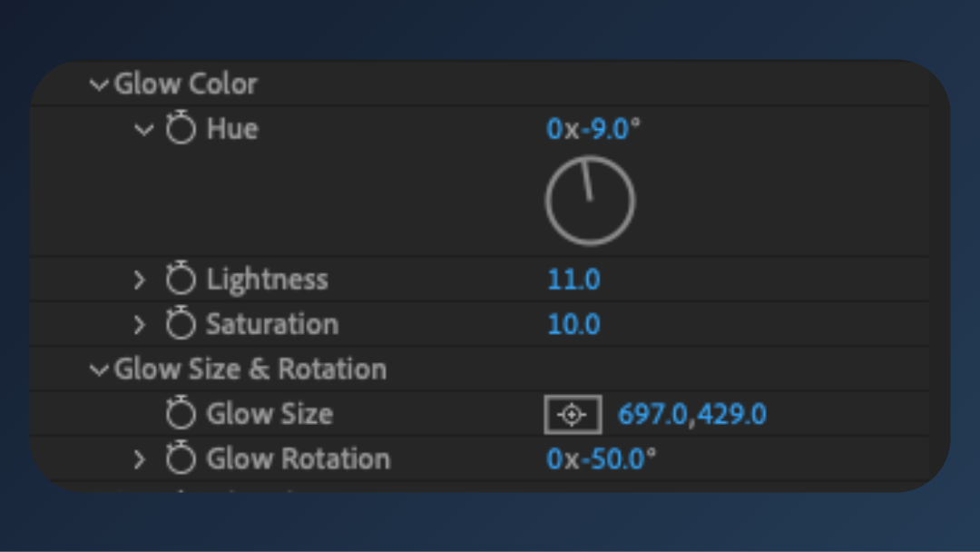Click the Glow Size crosshair point picker
This screenshot has width=980, height=552.
coord(572,415)
